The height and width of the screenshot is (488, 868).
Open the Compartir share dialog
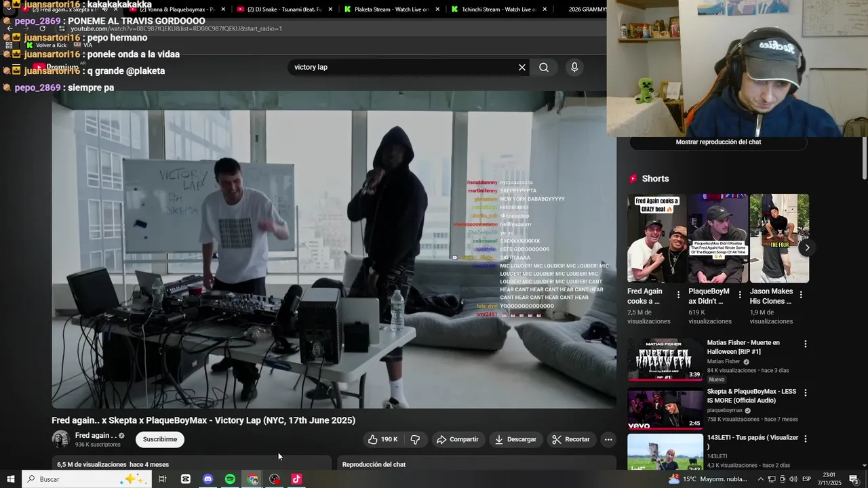coord(457,439)
